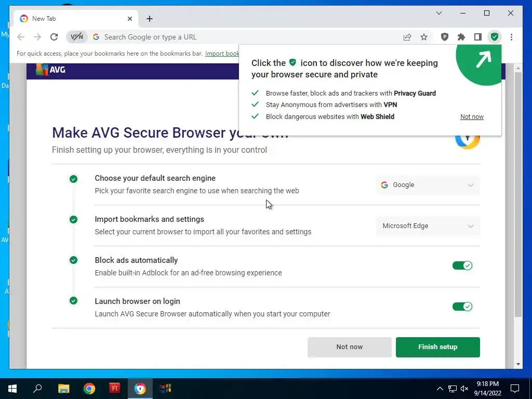Image resolution: width=532 pixels, height=399 pixels.
Task: Select AVG Secure Browser taskbar icon
Action: [140, 388]
